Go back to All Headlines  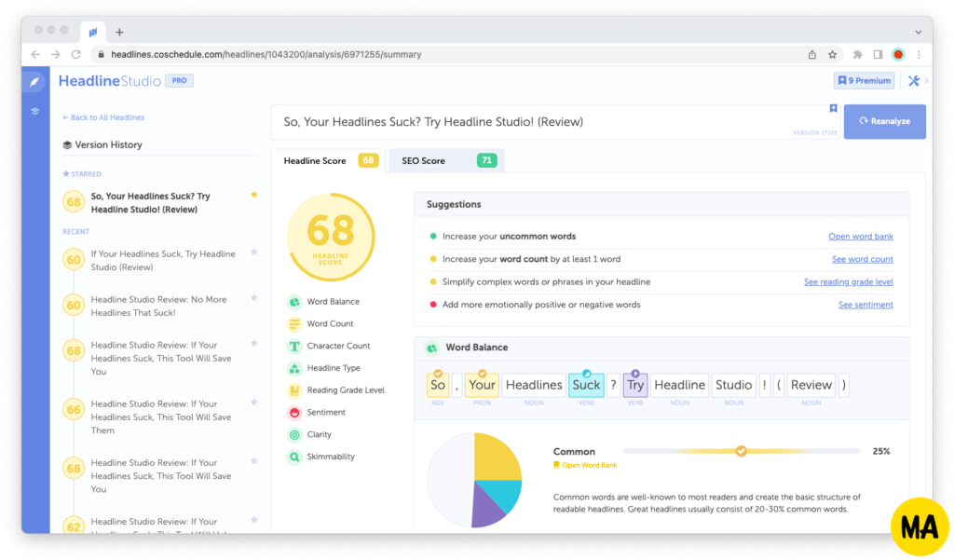click(103, 117)
